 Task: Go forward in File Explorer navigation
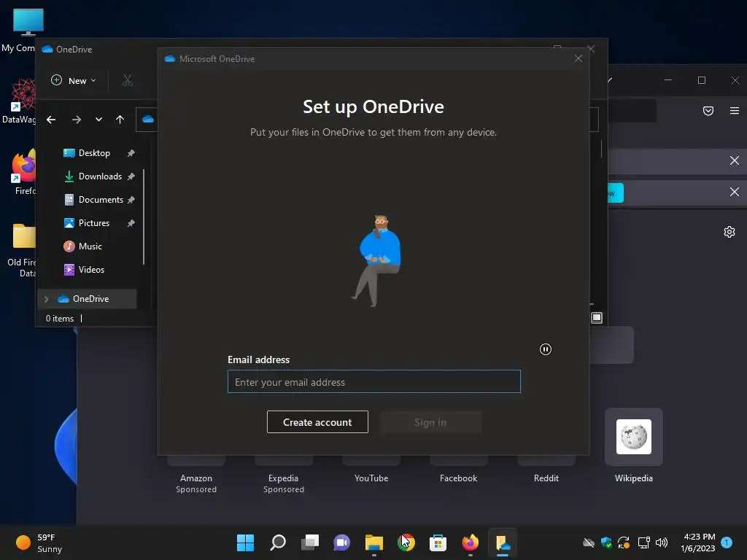pyautogui.click(x=76, y=120)
